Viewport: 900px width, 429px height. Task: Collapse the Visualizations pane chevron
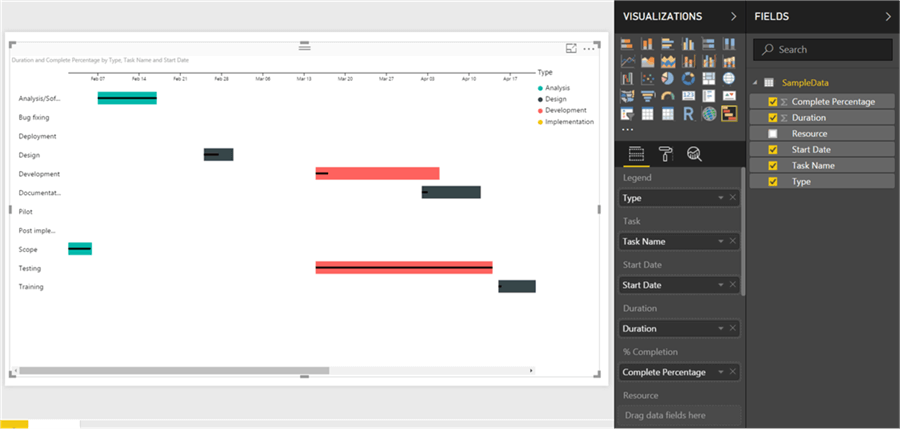pos(734,17)
